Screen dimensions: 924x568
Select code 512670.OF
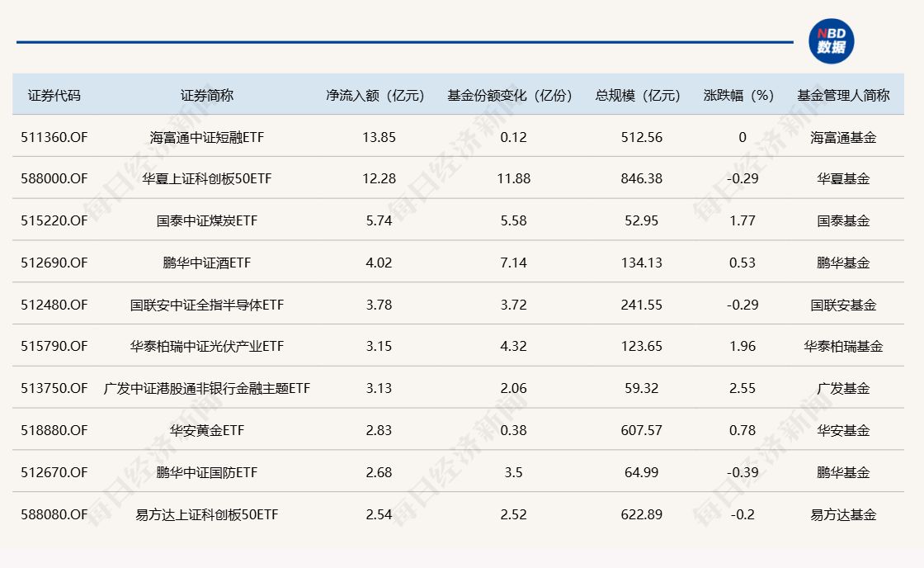(54, 472)
